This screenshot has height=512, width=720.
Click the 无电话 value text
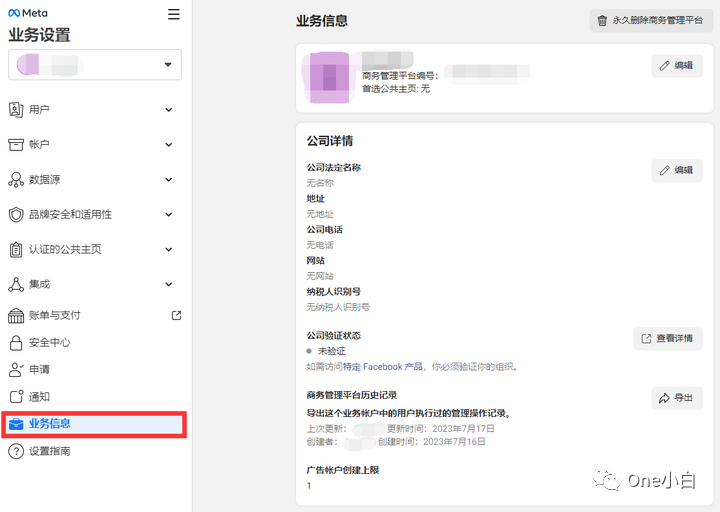click(x=320, y=245)
